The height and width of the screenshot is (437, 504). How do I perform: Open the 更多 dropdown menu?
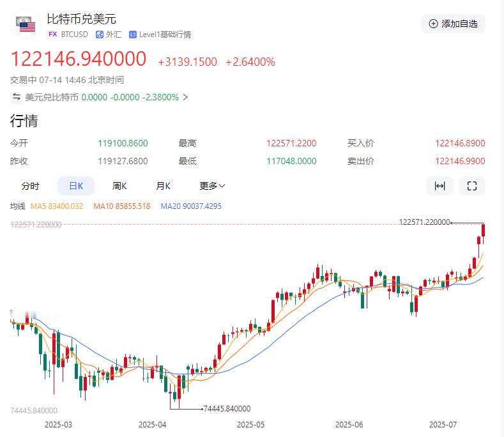tap(212, 186)
